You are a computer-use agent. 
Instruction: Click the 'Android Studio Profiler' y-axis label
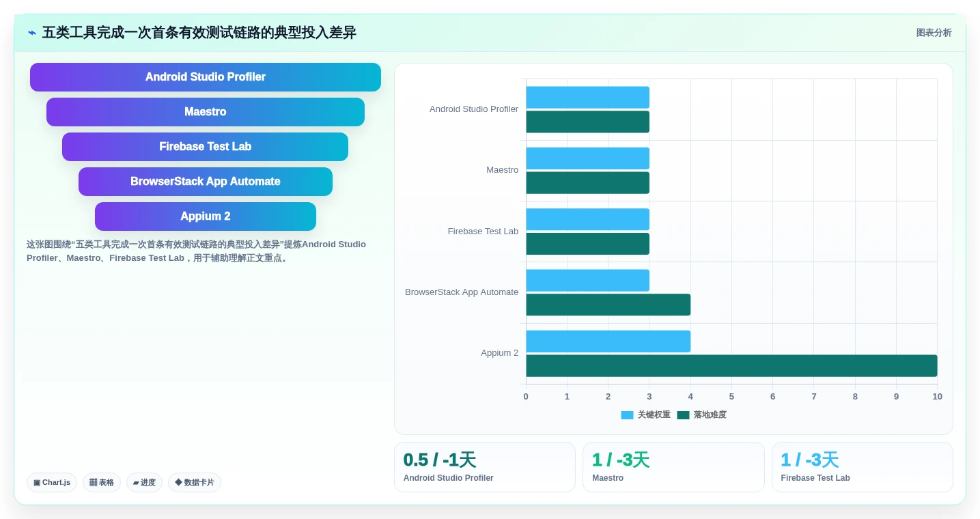coord(474,109)
